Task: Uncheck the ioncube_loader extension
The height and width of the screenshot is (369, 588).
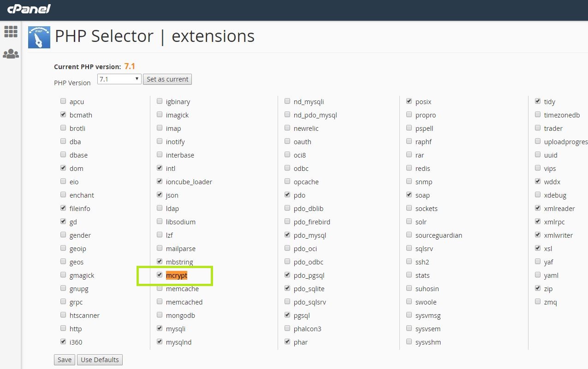Action: [x=160, y=182]
